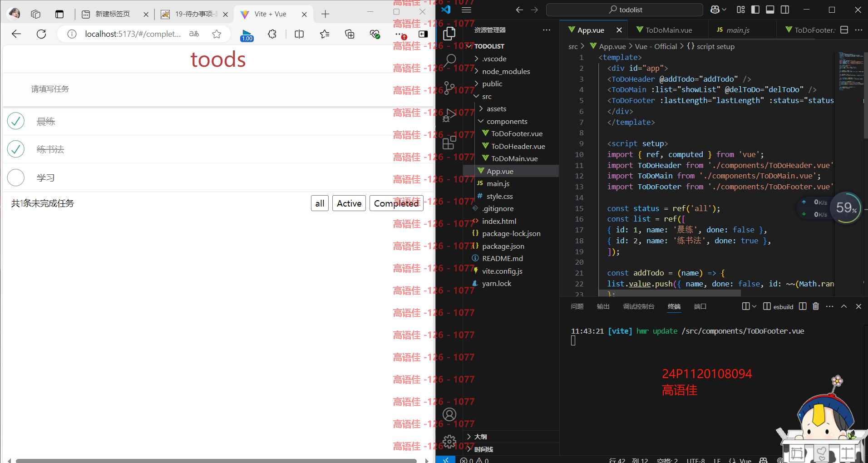Expand public folder in explorer

tap(511, 84)
